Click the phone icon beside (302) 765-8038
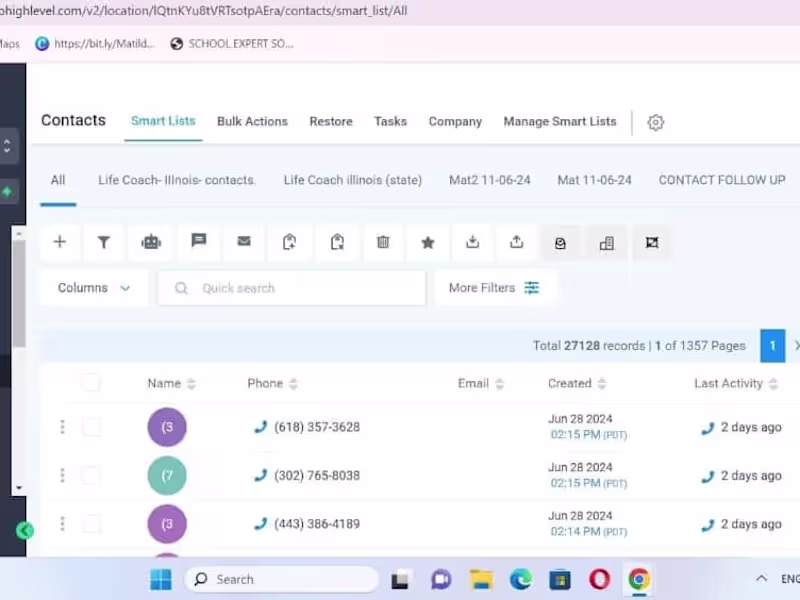This screenshot has height=600, width=800. point(261,475)
